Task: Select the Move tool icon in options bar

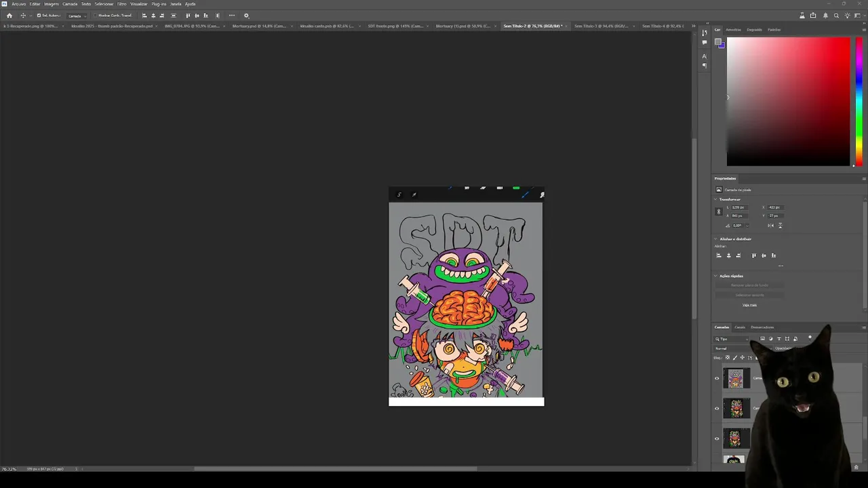Action: [x=23, y=16]
